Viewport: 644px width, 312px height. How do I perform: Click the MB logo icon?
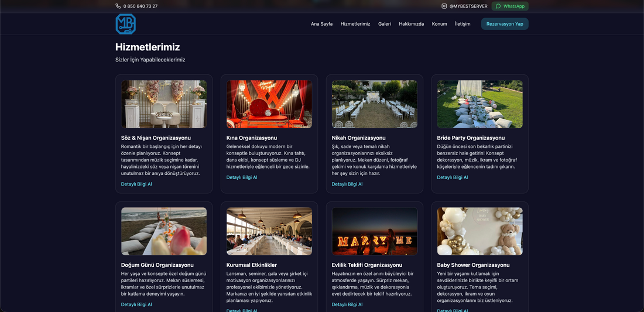point(125,24)
